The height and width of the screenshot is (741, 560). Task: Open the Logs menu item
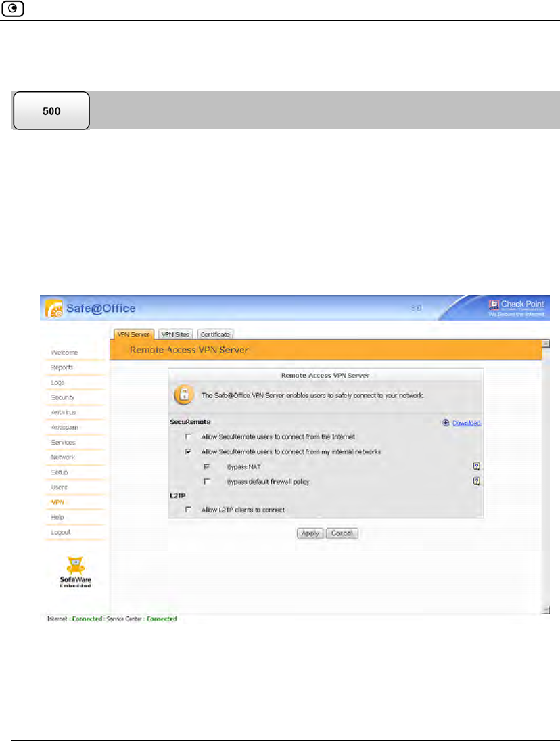click(57, 382)
